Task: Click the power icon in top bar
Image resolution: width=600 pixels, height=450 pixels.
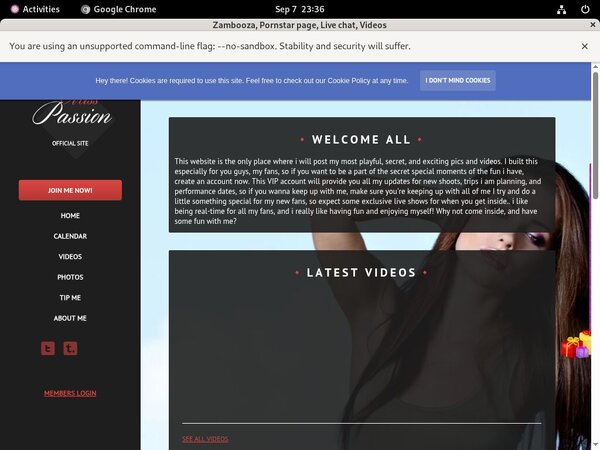Action: point(583,9)
